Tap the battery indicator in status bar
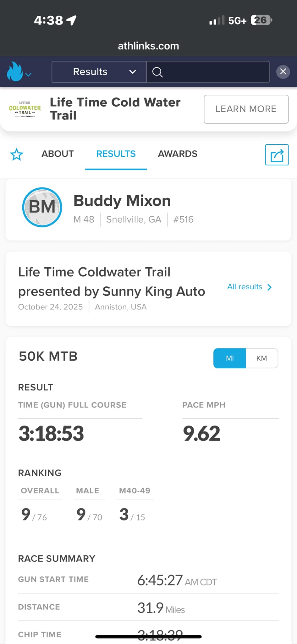Image resolution: width=297 pixels, height=644 pixels. (x=261, y=20)
